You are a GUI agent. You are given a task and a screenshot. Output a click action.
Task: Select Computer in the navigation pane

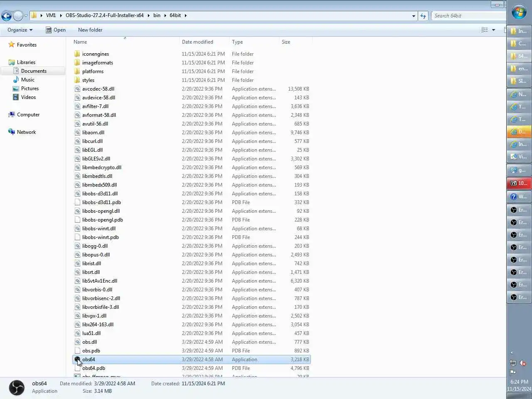pyautogui.click(x=28, y=115)
